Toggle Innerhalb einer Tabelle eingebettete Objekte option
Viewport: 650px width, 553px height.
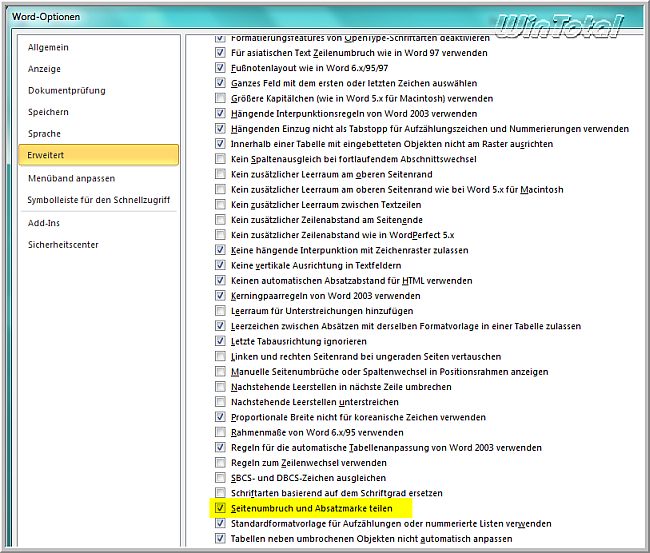click(x=220, y=144)
